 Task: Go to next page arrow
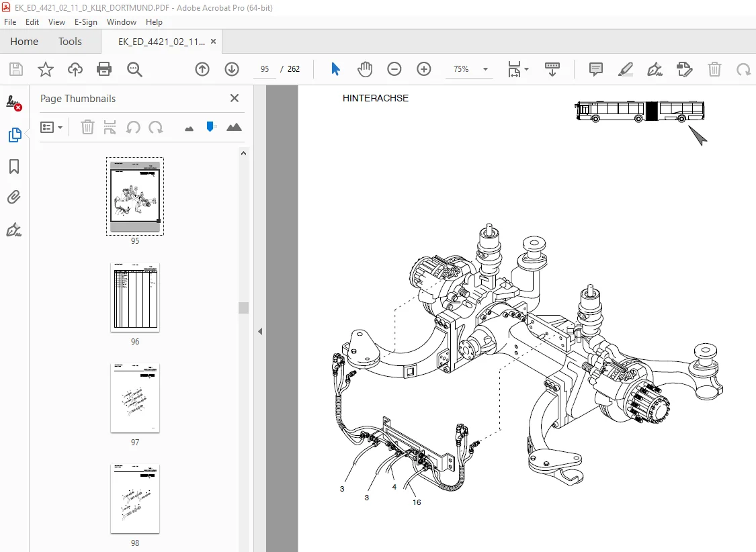pyautogui.click(x=232, y=69)
